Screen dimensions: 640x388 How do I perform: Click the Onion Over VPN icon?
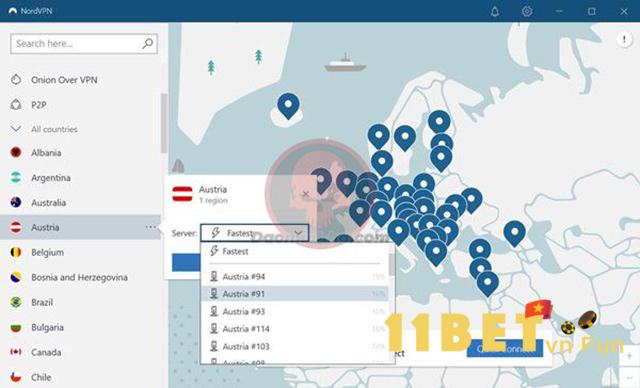[16, 80]
